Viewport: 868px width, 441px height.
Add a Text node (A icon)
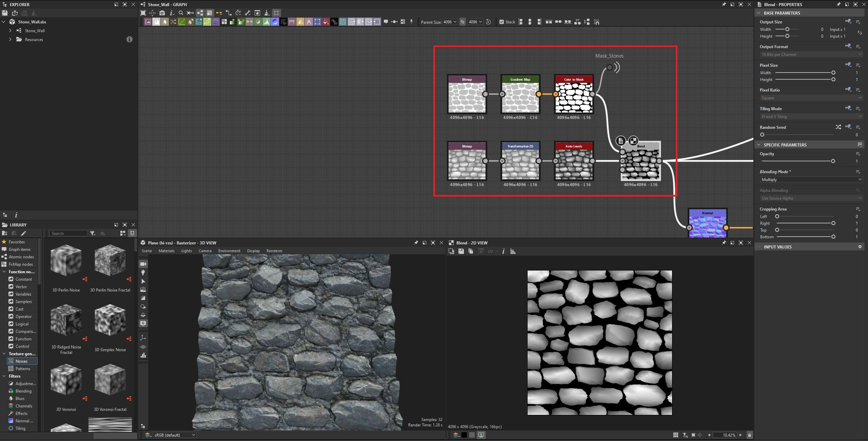click(309, 22)
